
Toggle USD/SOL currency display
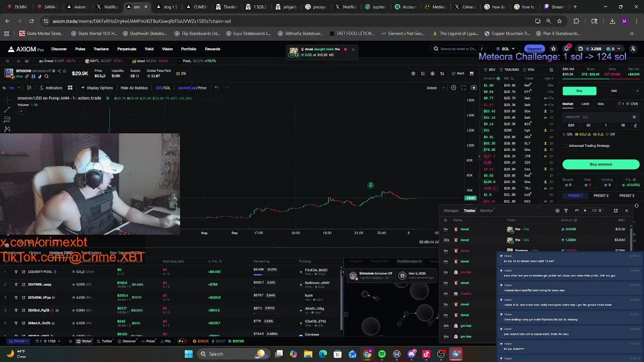click(163, 88)
